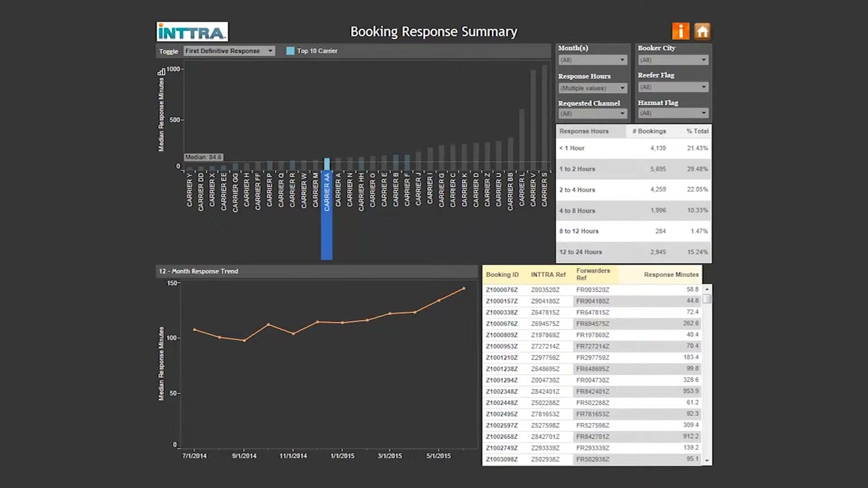Open the orange information icon
The width and height of the screenshot is (868, 488).
click(x=680, y=31)
